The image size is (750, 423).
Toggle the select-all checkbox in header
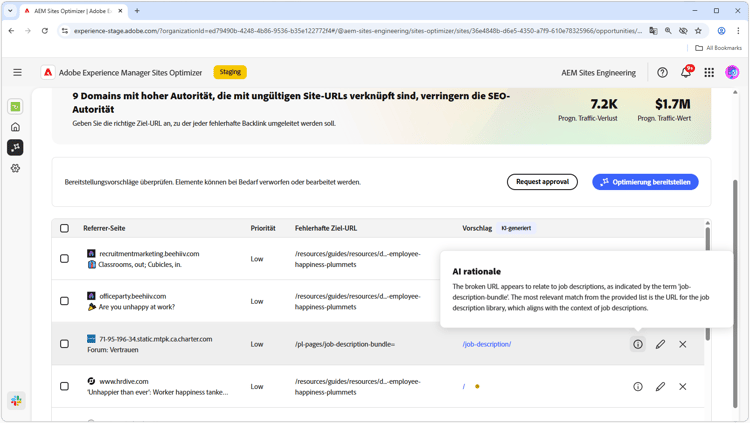point(64,228)
